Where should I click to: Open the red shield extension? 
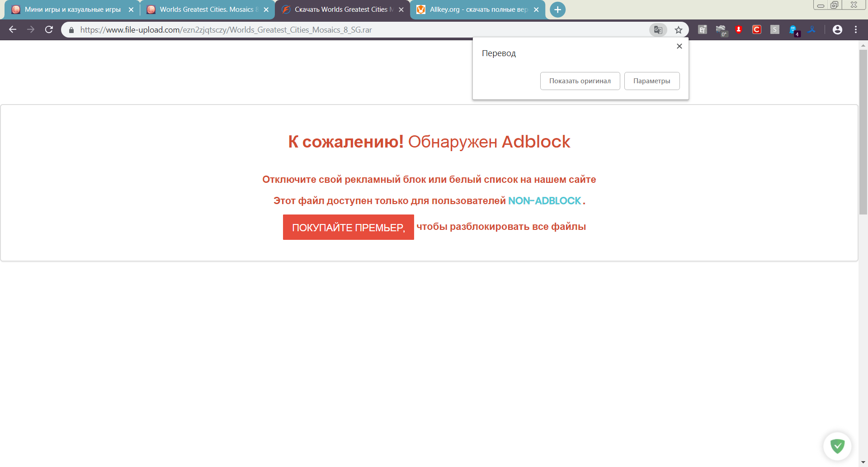tap(739, 30)
